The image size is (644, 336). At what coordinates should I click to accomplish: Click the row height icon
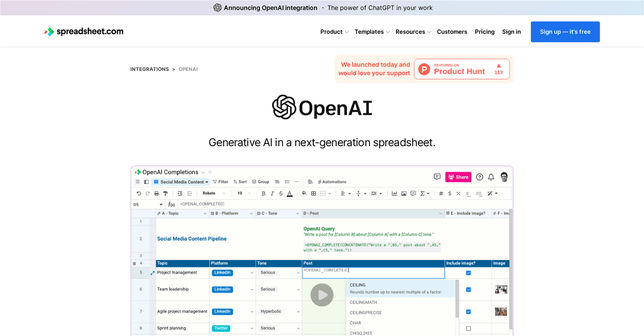click(287, 182)
